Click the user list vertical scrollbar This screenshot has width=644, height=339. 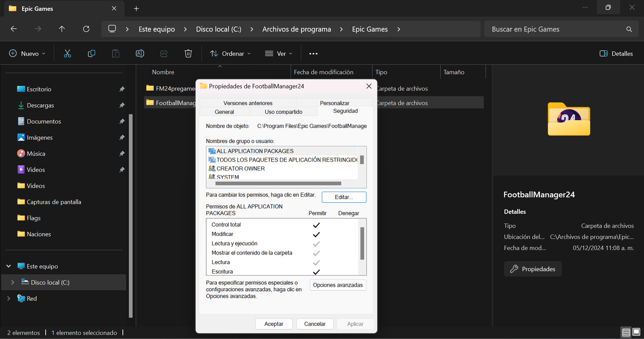(x=362, y=160)
